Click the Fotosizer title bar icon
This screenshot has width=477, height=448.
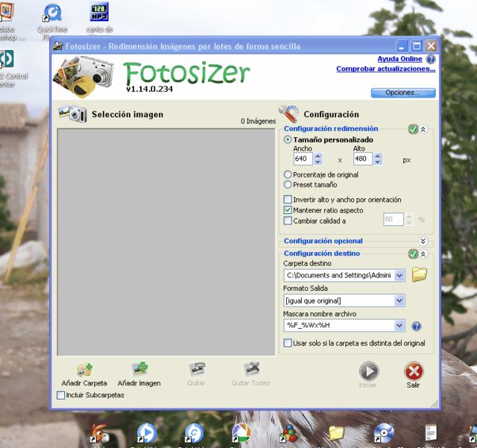[x=58, y=46]
